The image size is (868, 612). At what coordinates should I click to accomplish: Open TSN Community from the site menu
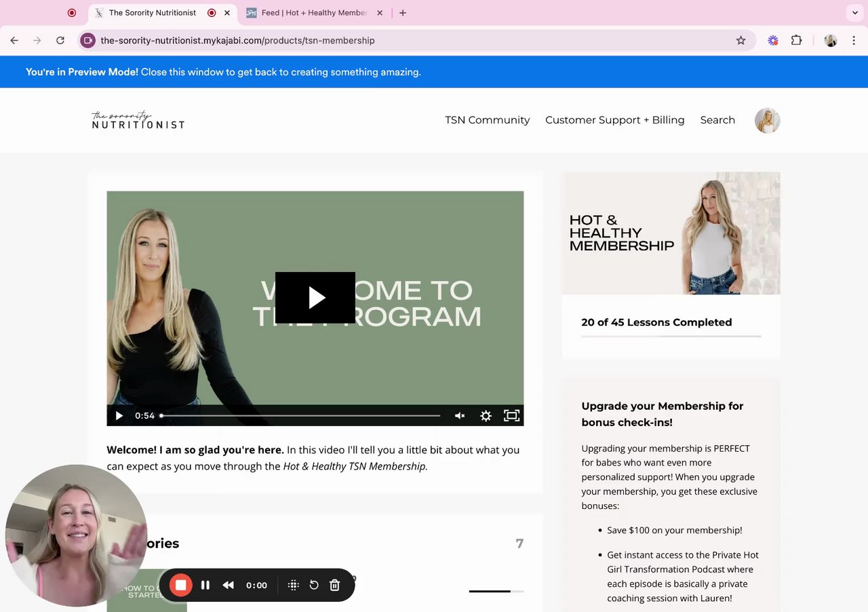pos(487,120)
